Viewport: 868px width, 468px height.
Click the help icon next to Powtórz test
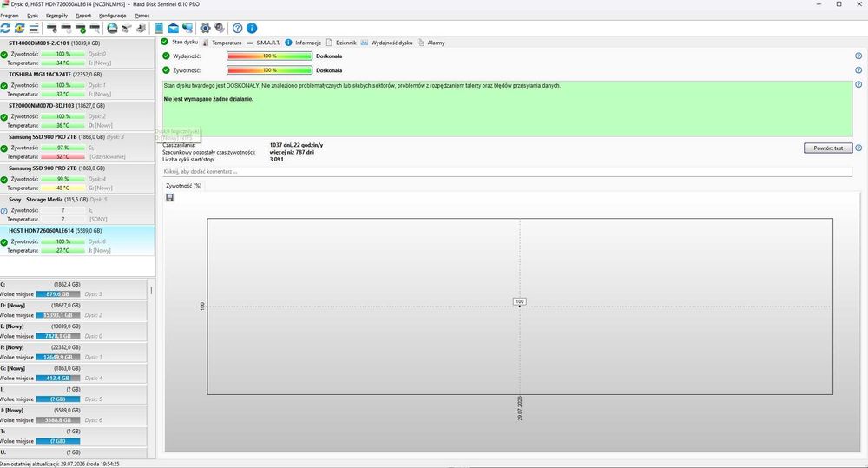[858, 148]
